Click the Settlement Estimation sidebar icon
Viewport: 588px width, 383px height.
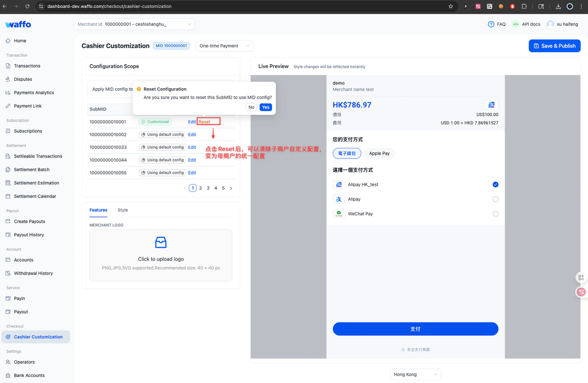pos(8,183)
